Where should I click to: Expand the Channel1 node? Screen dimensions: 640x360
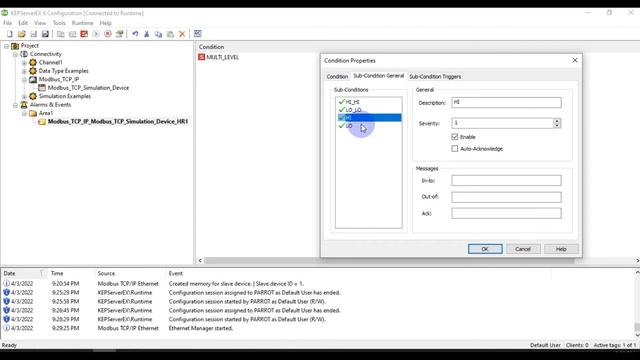click(x=24, y=63)
